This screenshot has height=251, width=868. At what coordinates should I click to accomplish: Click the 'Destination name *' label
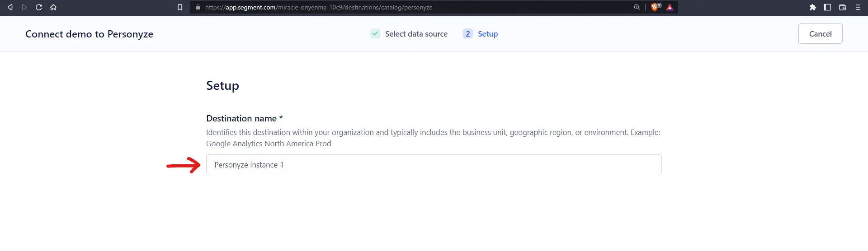point(245,118)
